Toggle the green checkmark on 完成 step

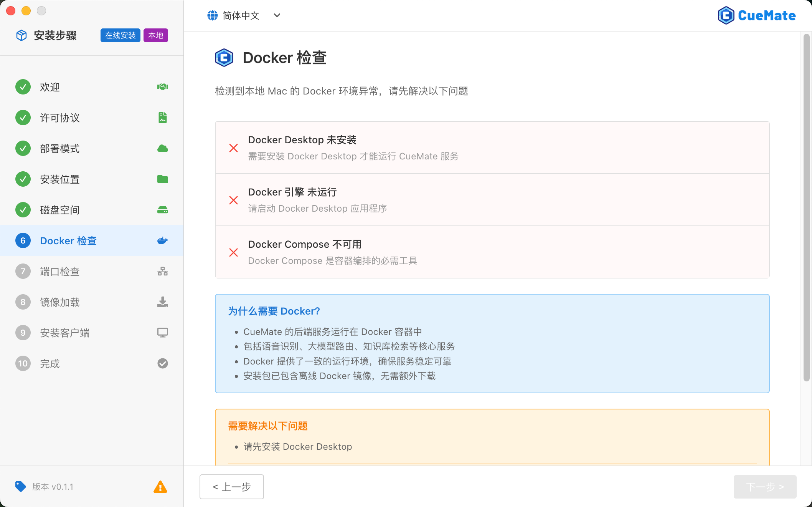click(162, 363)
